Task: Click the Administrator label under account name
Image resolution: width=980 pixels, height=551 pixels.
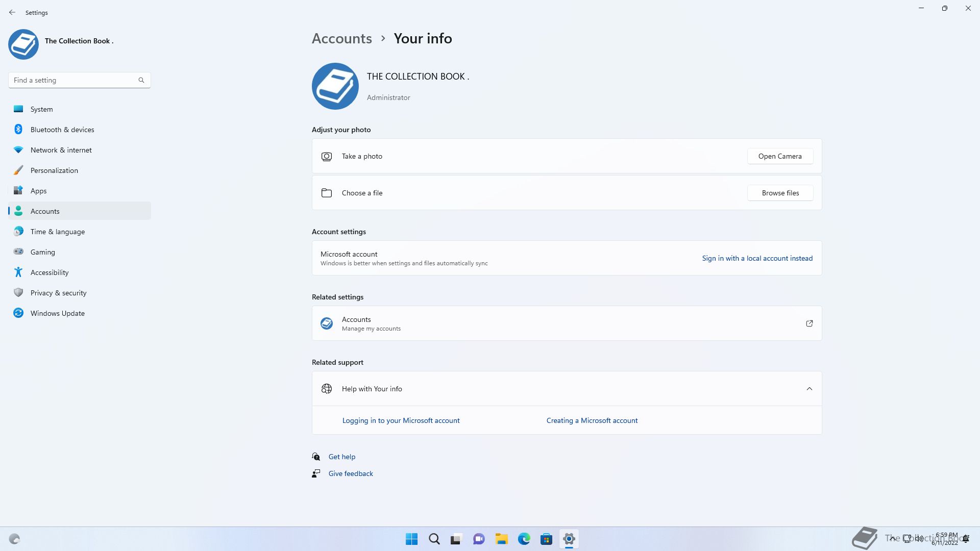Action: [388, 97]
